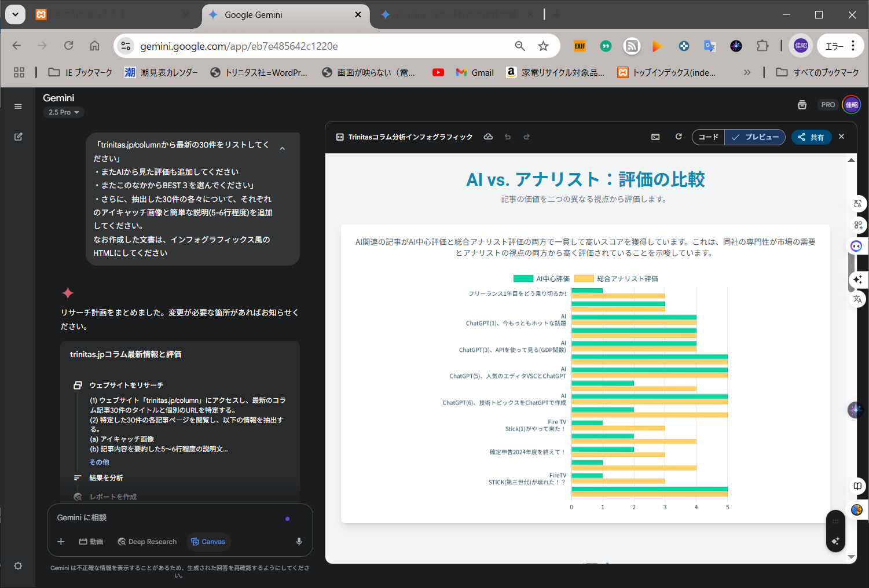Start a new chat with the pencil icon

[18, 137]
